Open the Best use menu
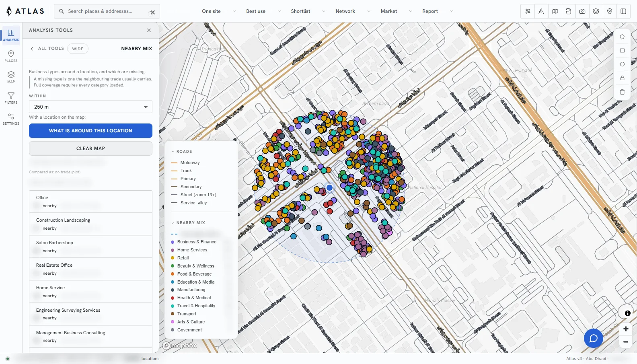637x364 pixels. tap(263, 11)
